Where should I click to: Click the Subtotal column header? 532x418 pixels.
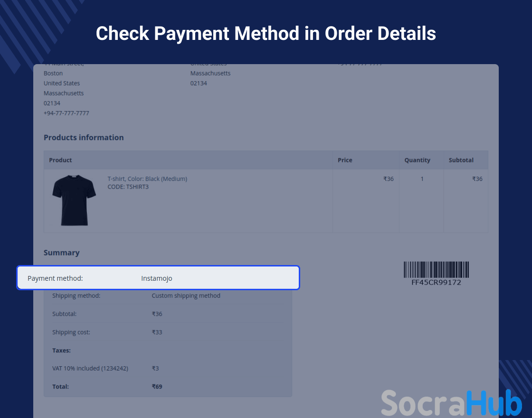461,160
